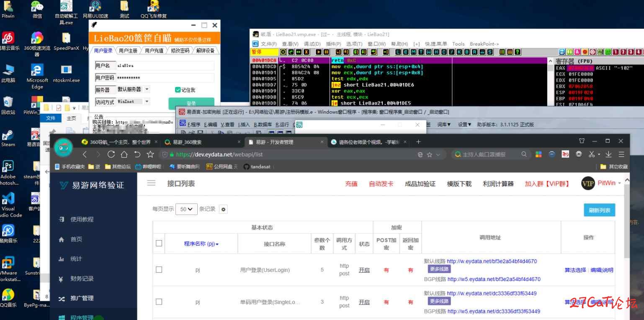Click the table settings gear beside 条记录
The image size is (644, 320).
click(x=224, y=209)
